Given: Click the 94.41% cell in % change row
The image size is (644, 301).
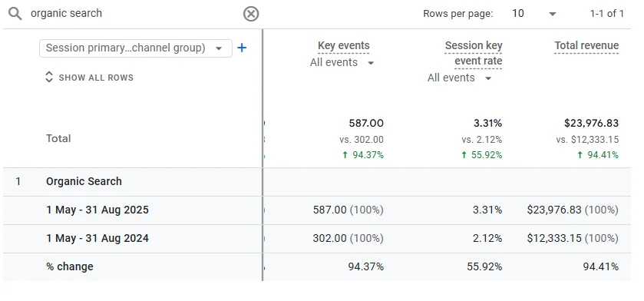Looking at the screenshot, I should tap(601, 267).
